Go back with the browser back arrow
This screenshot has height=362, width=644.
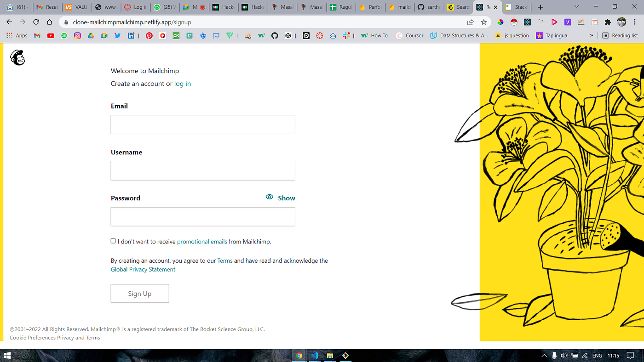point(9,22)
